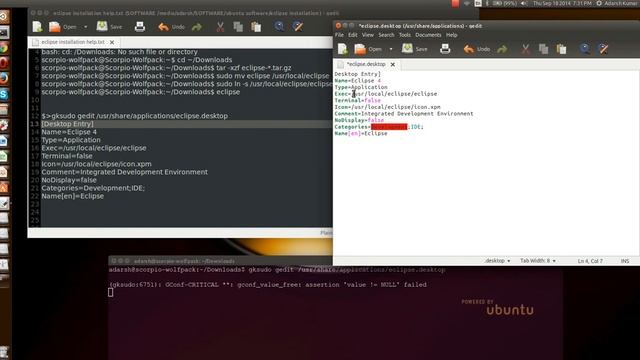Click Terminal=false line in eclipse.desktop editor
Image resolution: width=640 pixels, height=360 pixels.
pos(358,100)
